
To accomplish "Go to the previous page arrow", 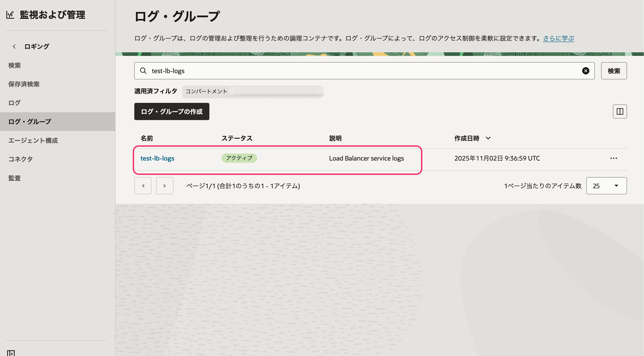I will coord(143,186).
